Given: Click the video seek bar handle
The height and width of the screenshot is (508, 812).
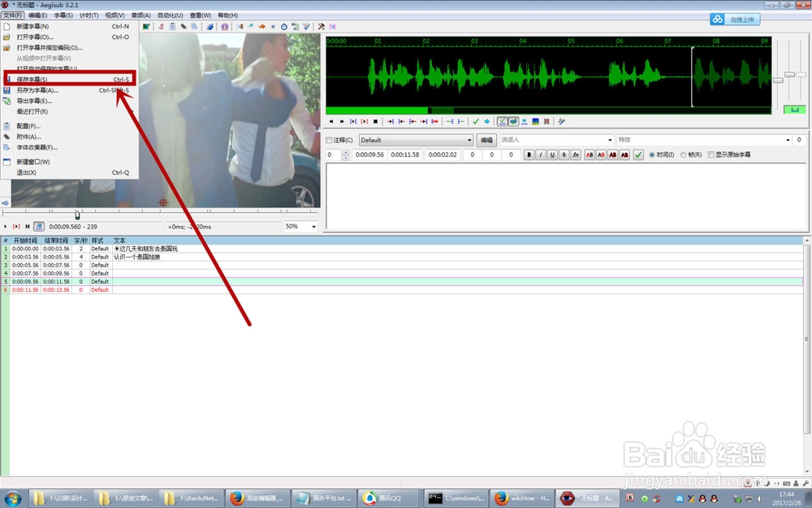Looking at the screenshot, I should [77, 215].
